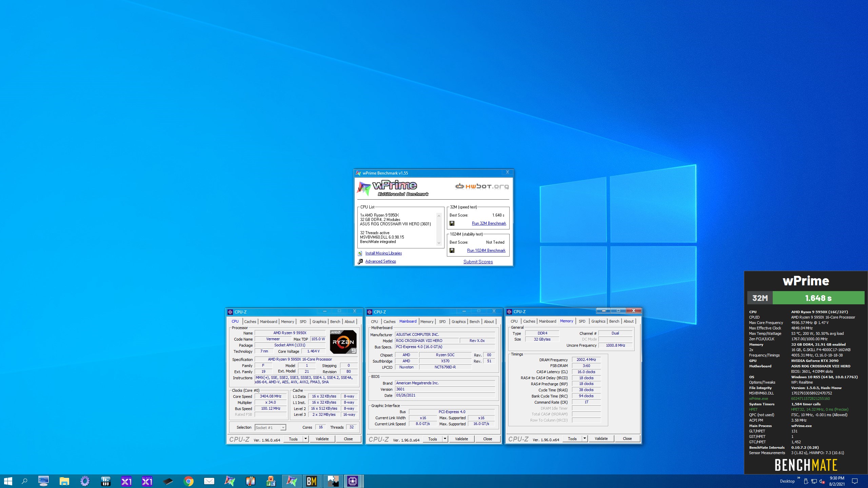Click the save icon beside Run 1024M Benchmark

(x=452, y=250)
